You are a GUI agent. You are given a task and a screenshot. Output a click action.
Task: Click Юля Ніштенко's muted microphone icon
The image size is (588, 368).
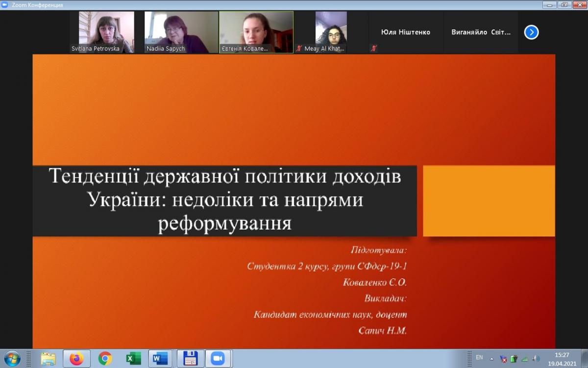pyautogui.click(x=374, y=49)
